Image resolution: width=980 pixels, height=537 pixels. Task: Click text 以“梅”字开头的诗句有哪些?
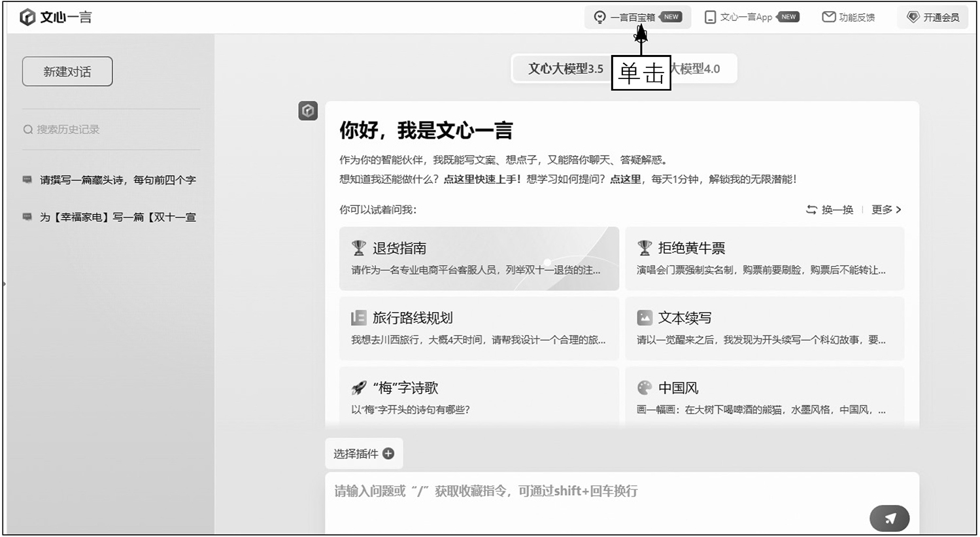tap(411, 409)
